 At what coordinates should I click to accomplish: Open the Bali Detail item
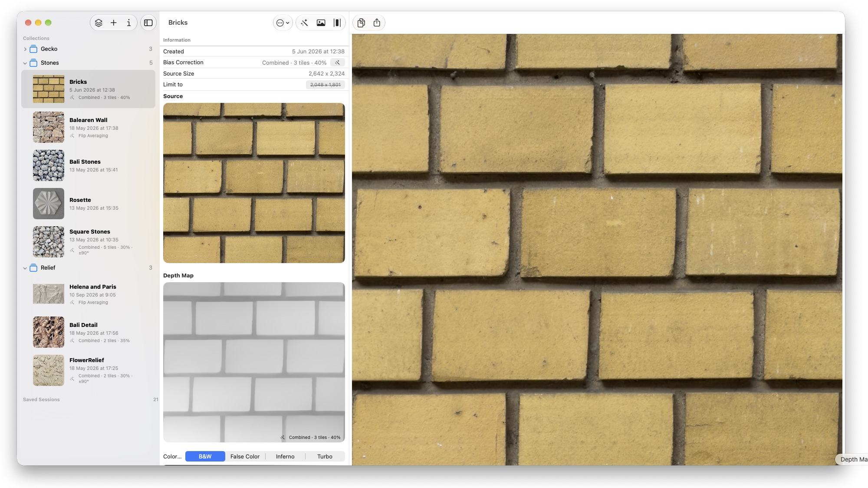tap(88, 332)
